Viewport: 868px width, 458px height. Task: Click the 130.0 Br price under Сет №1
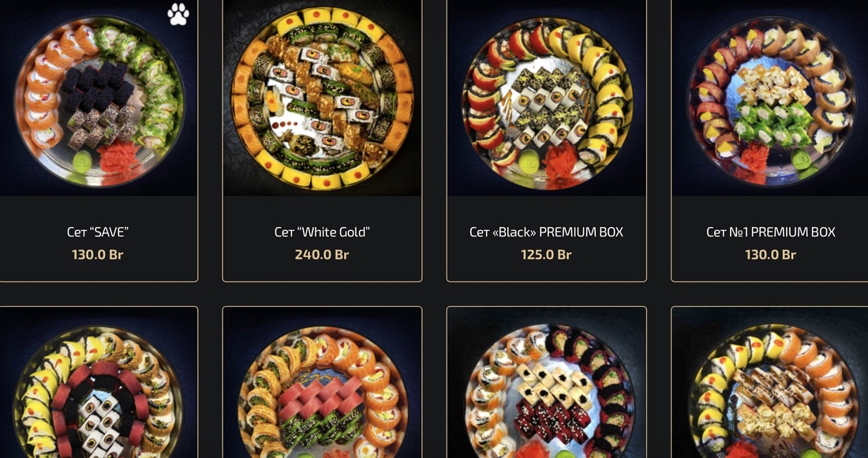point(771,255)
